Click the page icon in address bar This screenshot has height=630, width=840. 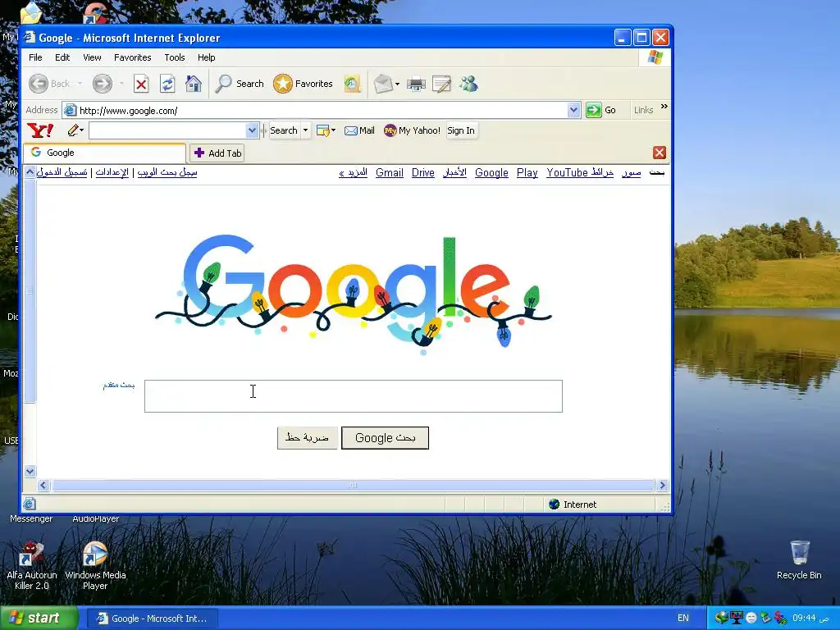71,111
